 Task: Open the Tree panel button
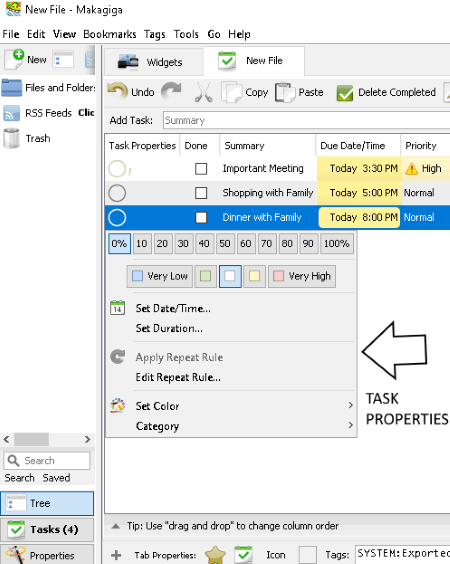pos(47,503)
